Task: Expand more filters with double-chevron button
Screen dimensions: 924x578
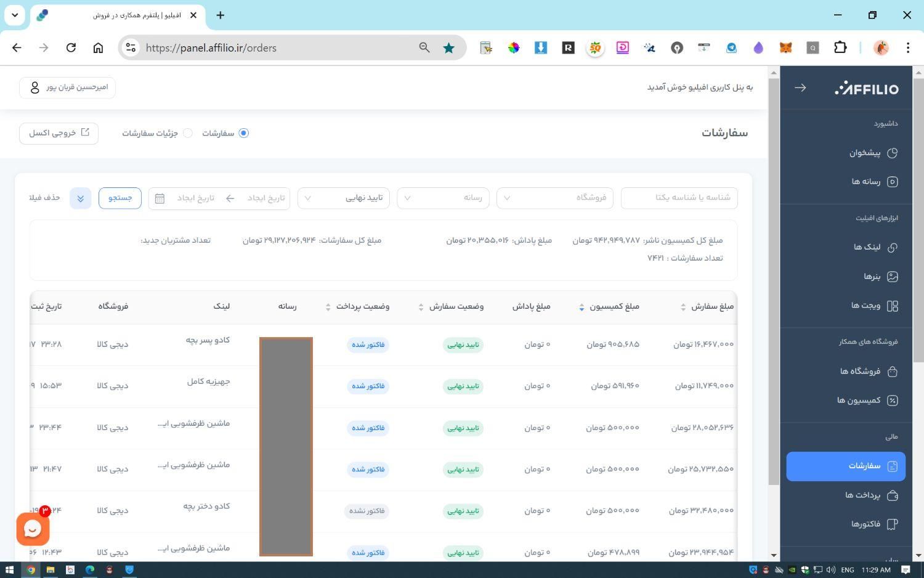Action: (x=80, y=198)
